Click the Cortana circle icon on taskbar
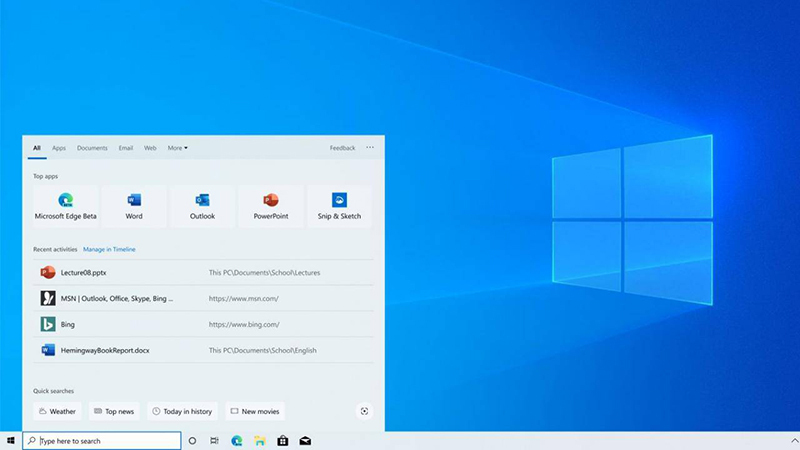The image size is (800, 450). point(192,441)
